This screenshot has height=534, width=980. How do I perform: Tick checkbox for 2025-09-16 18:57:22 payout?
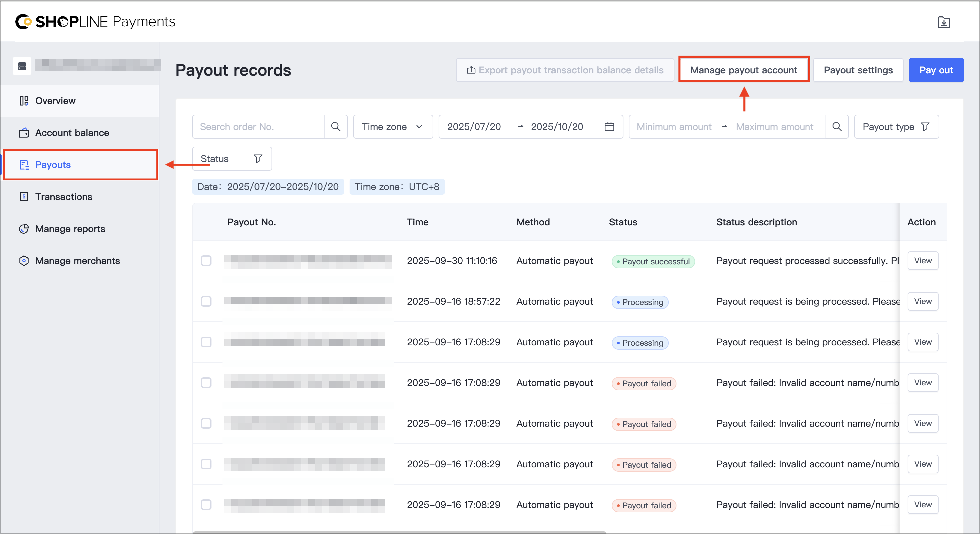pos(206,301)
